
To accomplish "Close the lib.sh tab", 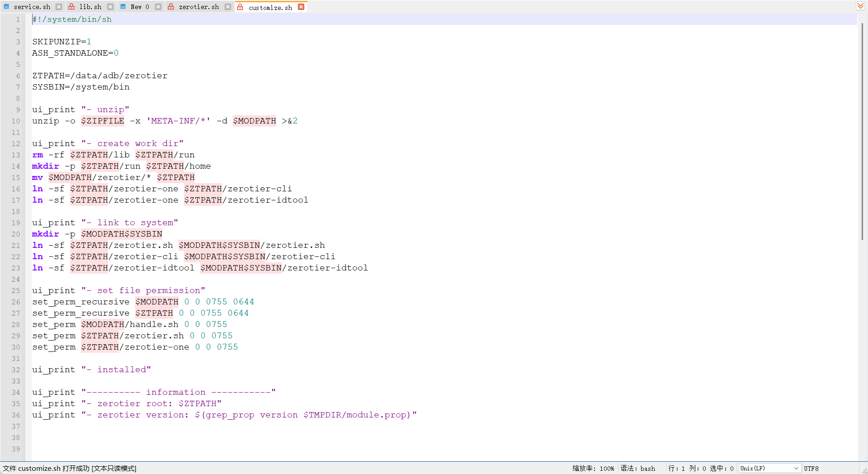I will (110, 7).
